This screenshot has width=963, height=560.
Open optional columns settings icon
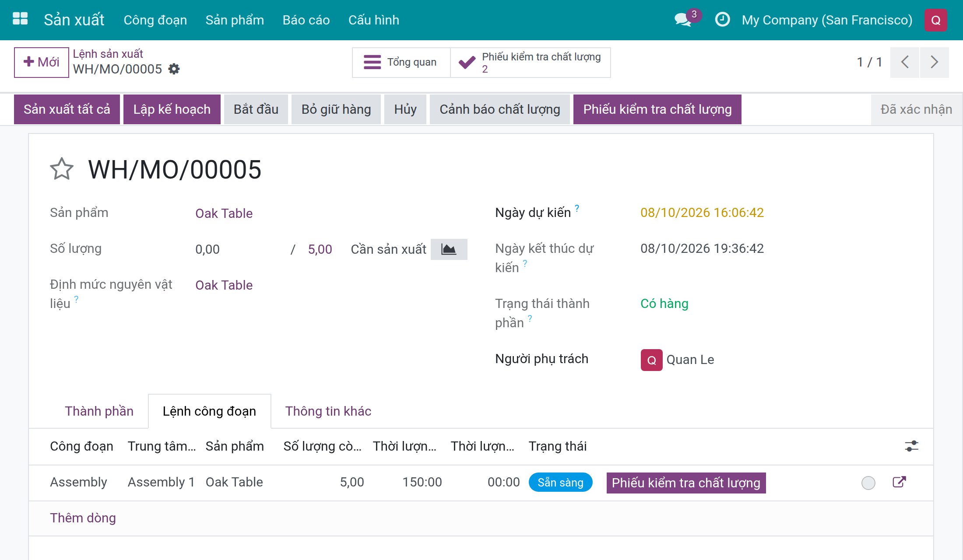pyautogui.click(x=912, y=446)
